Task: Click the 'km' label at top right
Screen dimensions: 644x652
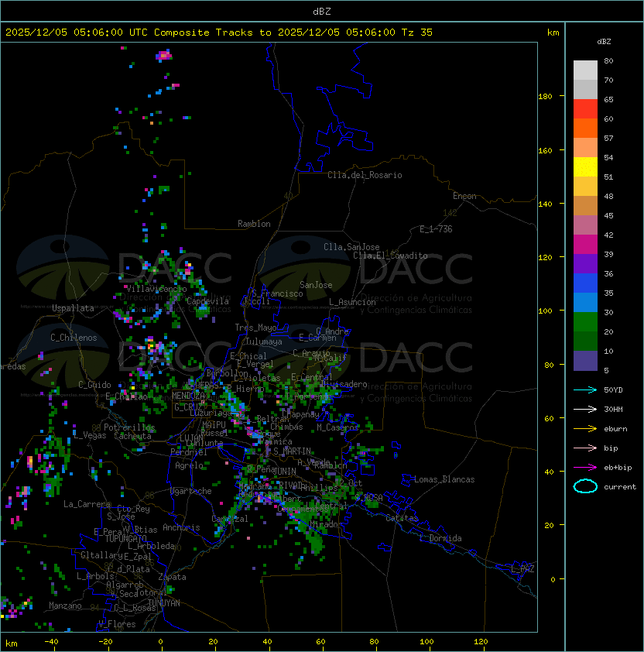Action: (553, 33)
